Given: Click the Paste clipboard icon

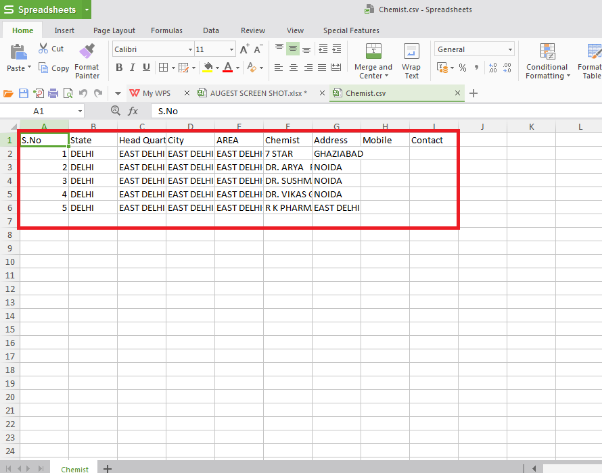Looking at the screenshot, I should [16, 51].
